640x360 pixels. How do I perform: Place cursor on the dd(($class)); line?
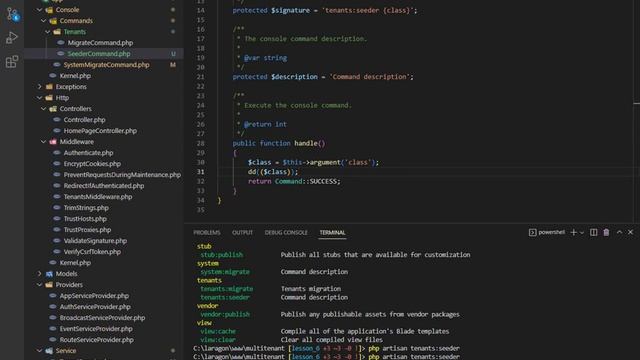coord(273,172)
